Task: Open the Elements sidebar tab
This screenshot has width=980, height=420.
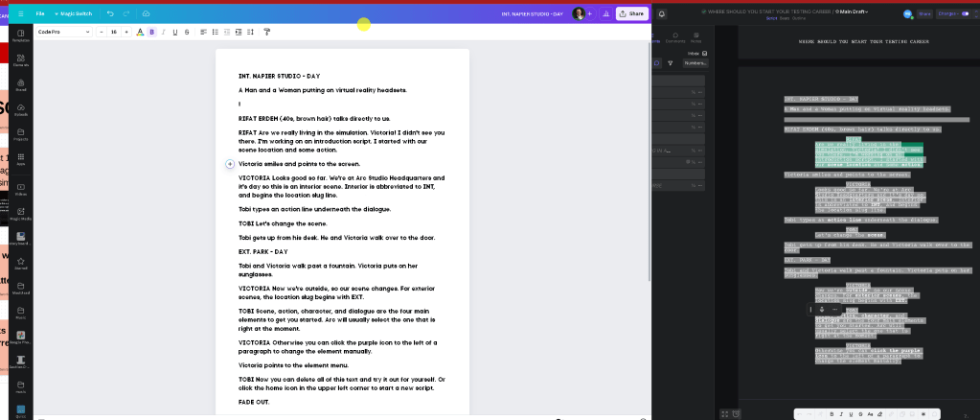Action: [x=21, y=60]
